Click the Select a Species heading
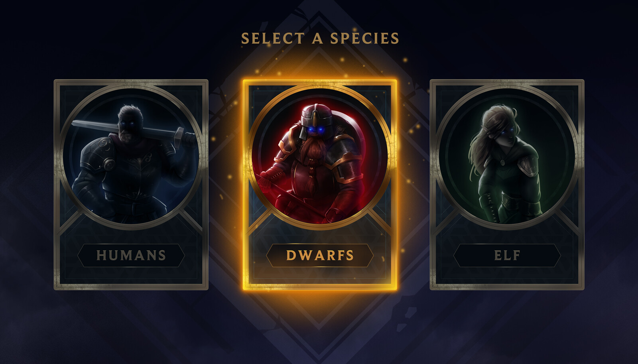The image size is (638, 364). click(320, 38)
